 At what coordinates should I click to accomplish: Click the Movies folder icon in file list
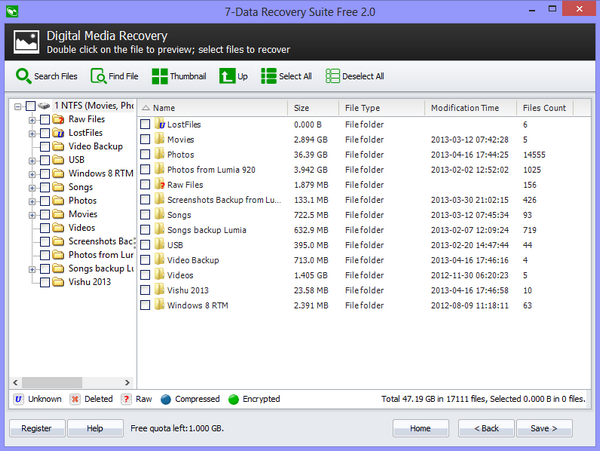(x=160, y=138)
